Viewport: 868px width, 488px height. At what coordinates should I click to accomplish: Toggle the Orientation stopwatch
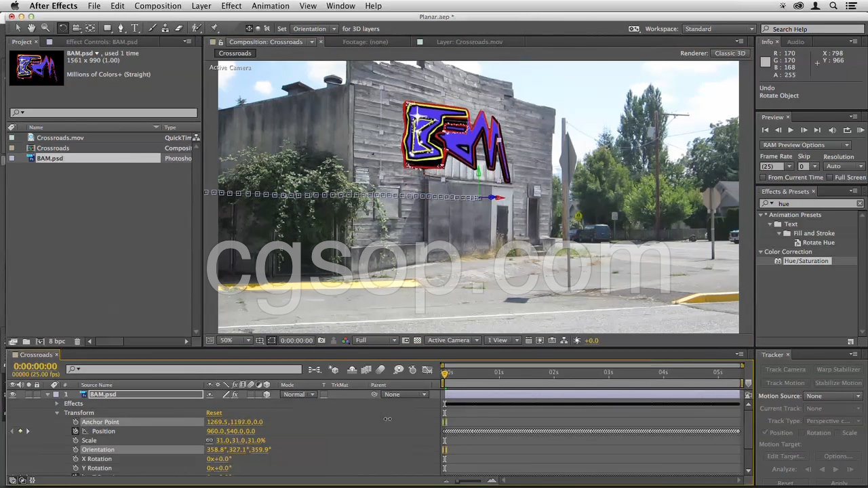pyautogui.click(x=76, y=450)
